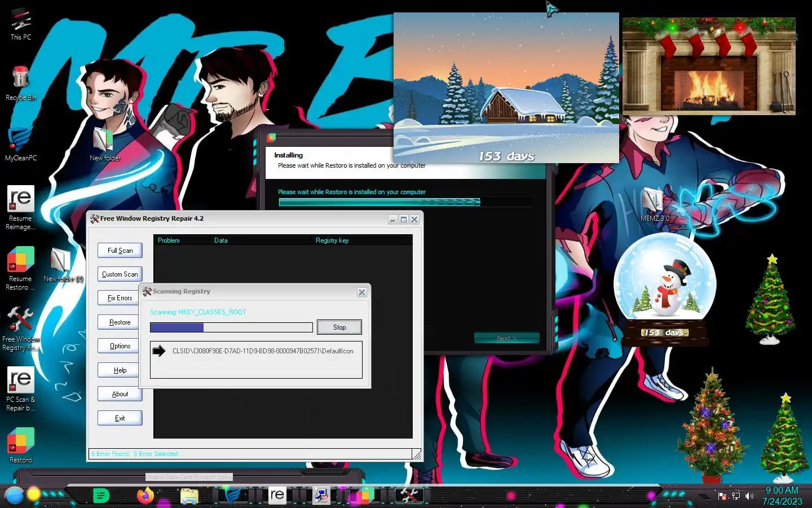Click the CLSID DefaultIcon entry being scanned
The image size is (812, 508).
tap(263, 351)
